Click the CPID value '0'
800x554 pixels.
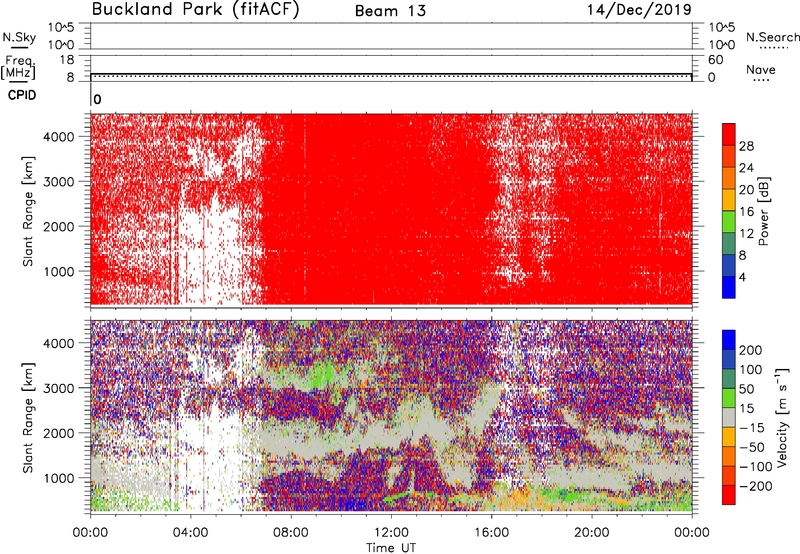[97, 99]
